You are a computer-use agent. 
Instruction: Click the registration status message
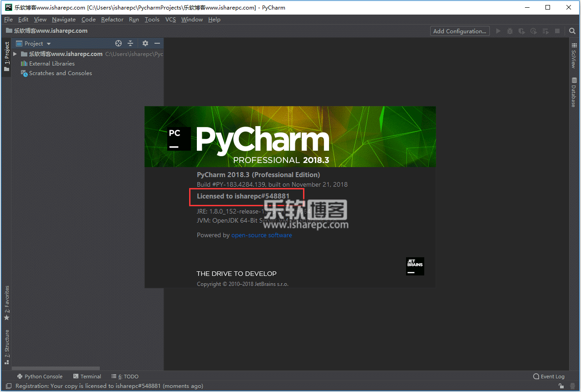pos(109,386)
